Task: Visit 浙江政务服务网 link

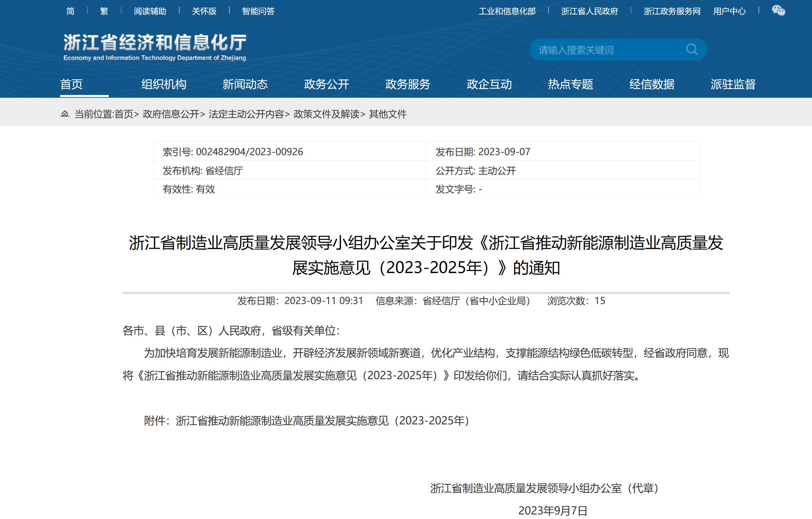Action: click(672, 11)
